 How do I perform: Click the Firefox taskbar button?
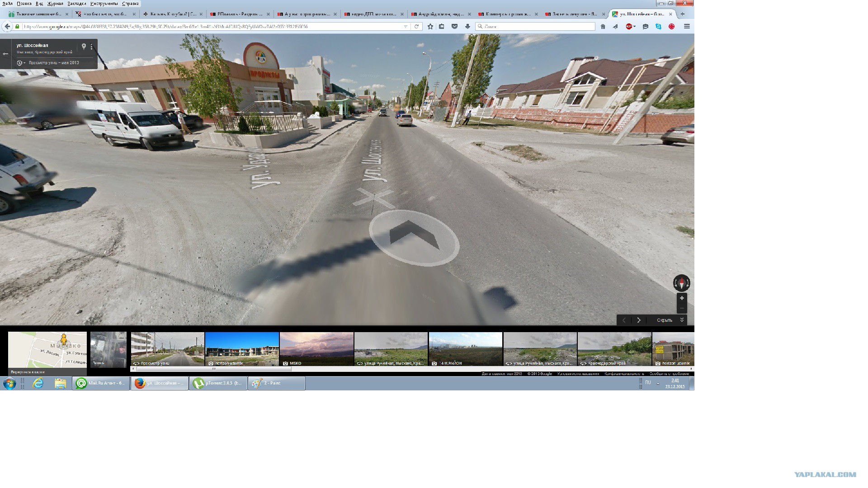(160, 383)
